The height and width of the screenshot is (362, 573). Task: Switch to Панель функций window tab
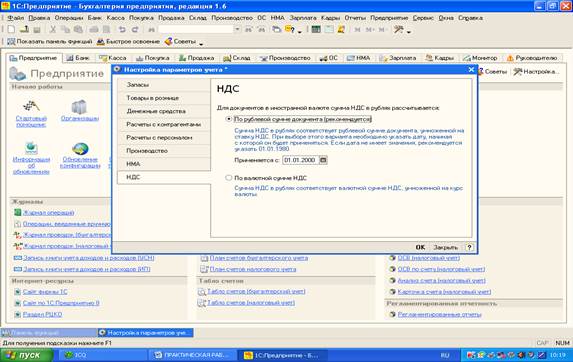click(49, 333)
